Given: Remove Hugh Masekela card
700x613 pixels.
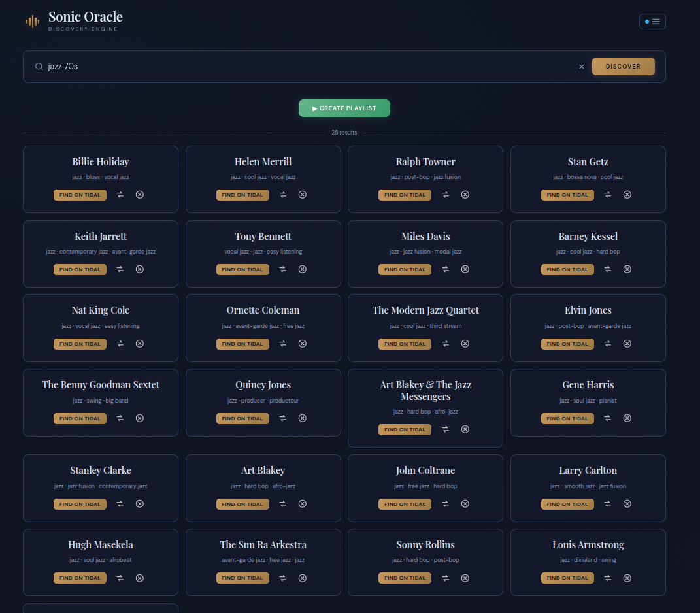Looking at the screenshot, I should point(140,578).
